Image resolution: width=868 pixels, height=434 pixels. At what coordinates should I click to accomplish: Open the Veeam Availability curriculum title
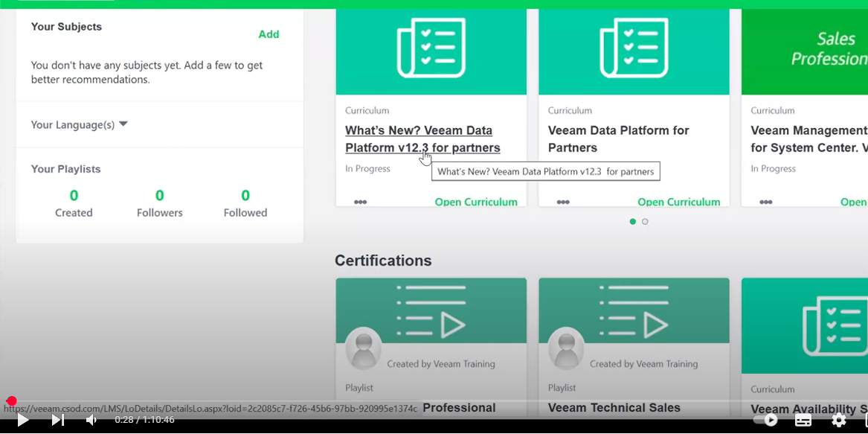808,409
